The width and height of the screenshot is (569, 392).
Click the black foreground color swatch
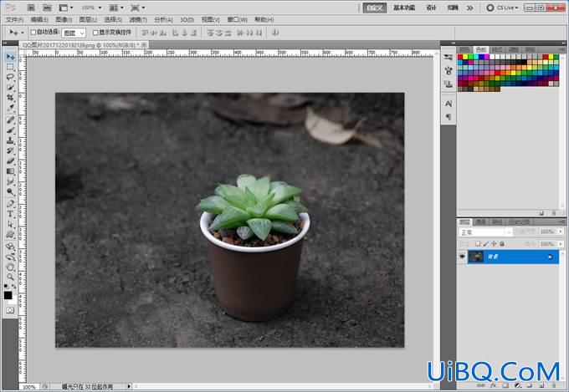coord(8,296)
